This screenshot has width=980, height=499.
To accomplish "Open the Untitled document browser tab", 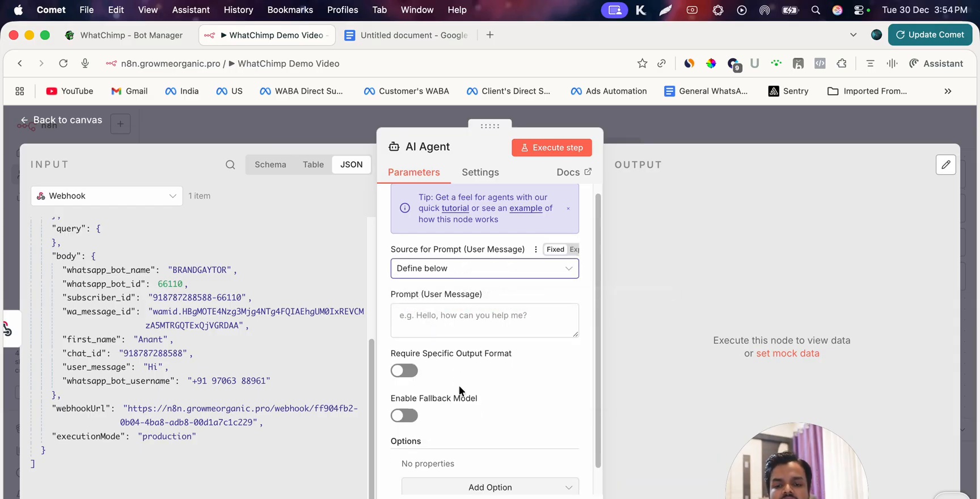I will (406, 35).
